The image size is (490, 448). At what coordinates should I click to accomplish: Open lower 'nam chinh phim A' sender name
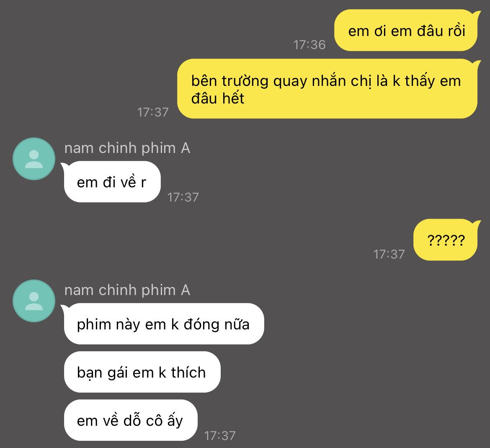click(x=127, y=290)
